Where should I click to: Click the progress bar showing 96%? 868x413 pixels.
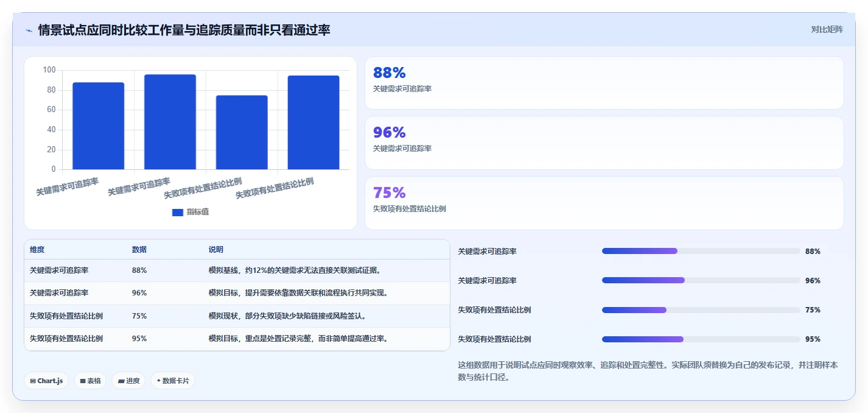tap(701, 280)
